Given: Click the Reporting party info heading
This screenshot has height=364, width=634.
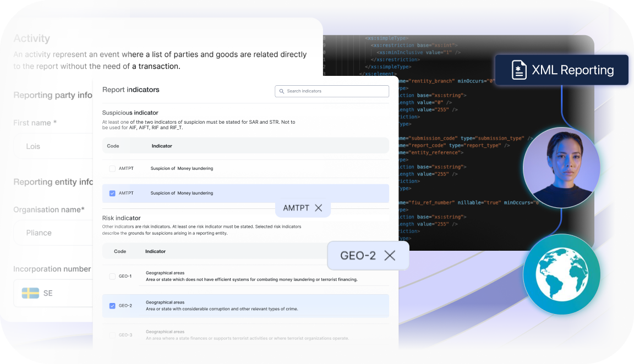Looking at the screenshot, I should [x=53, y=95].
